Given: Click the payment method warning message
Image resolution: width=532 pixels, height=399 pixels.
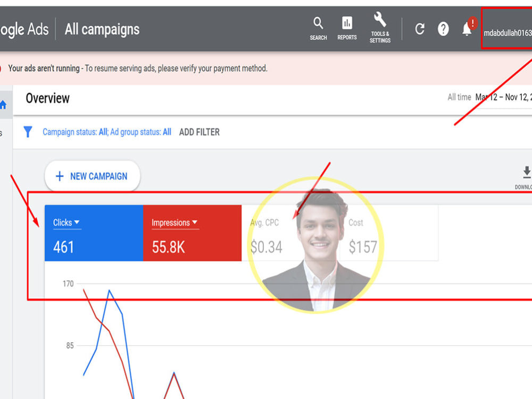Looking at the screenshot, I should coord(138,69).
